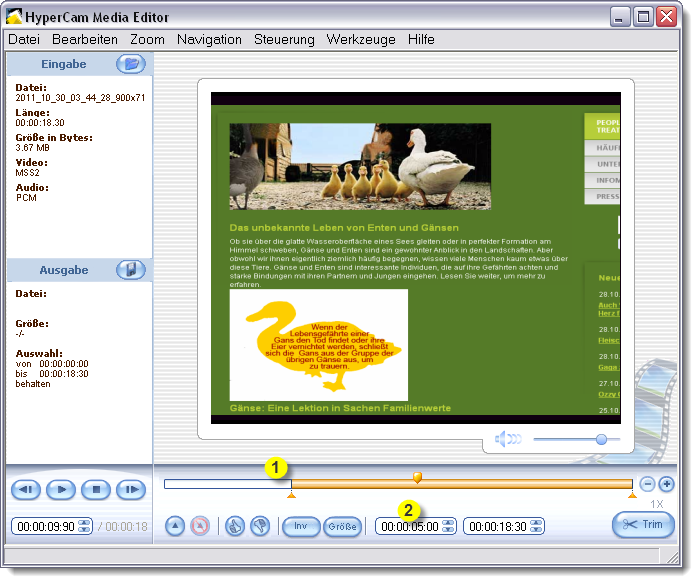
Task: Click the 'behalten' text under Auswahl
Action: [33, 384]
